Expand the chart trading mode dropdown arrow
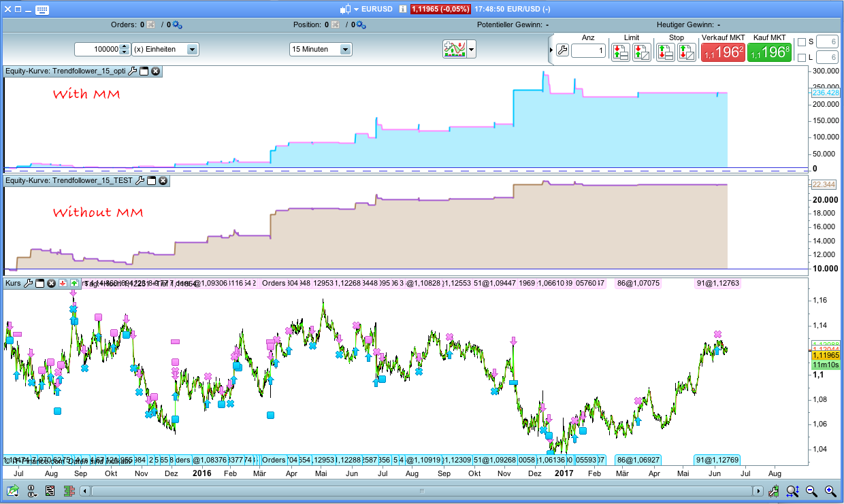The height and width of the screenshot is (504, 844). pos(471,49)
